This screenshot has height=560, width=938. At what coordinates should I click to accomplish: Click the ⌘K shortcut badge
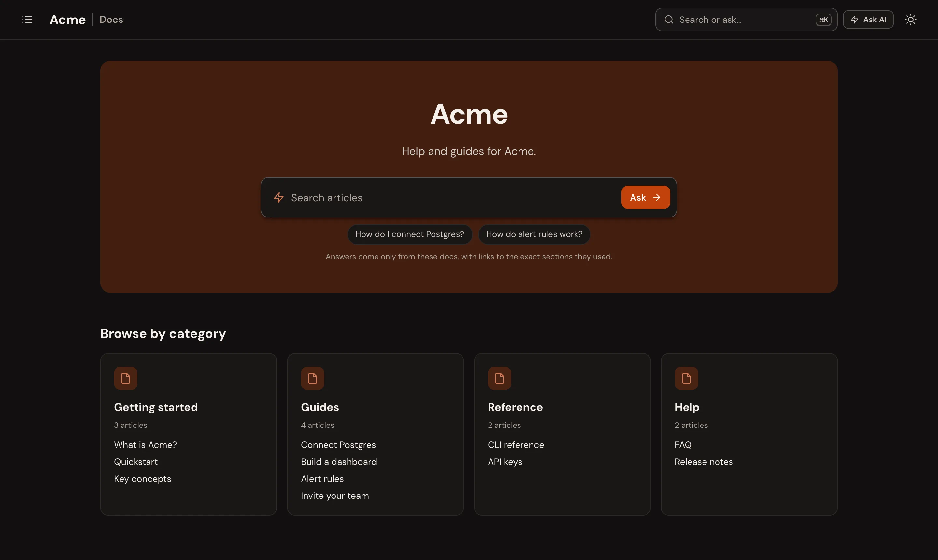coord(823,20)
